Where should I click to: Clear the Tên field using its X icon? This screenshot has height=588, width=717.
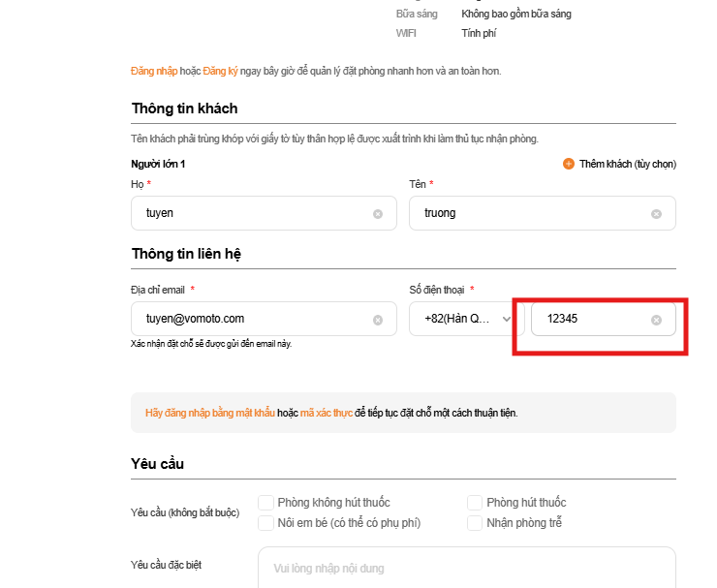[656, 213]
